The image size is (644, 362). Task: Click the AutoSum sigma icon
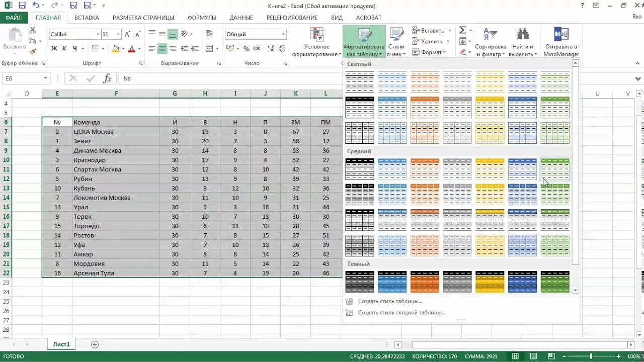pyautogui.click(x=462, y=30)
